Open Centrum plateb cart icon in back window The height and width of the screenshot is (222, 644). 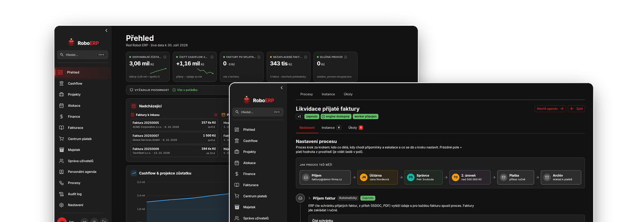(61, 139)
